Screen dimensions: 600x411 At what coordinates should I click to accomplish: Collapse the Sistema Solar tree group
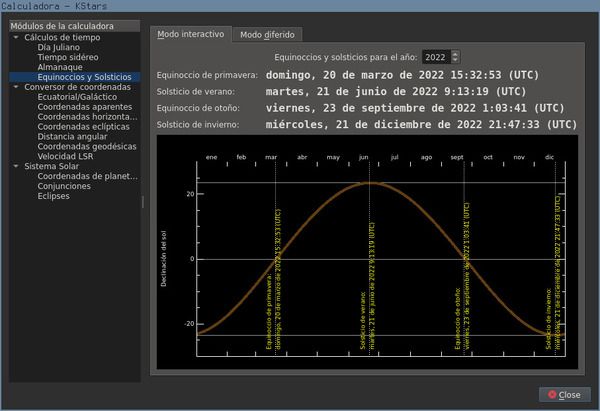16,166
